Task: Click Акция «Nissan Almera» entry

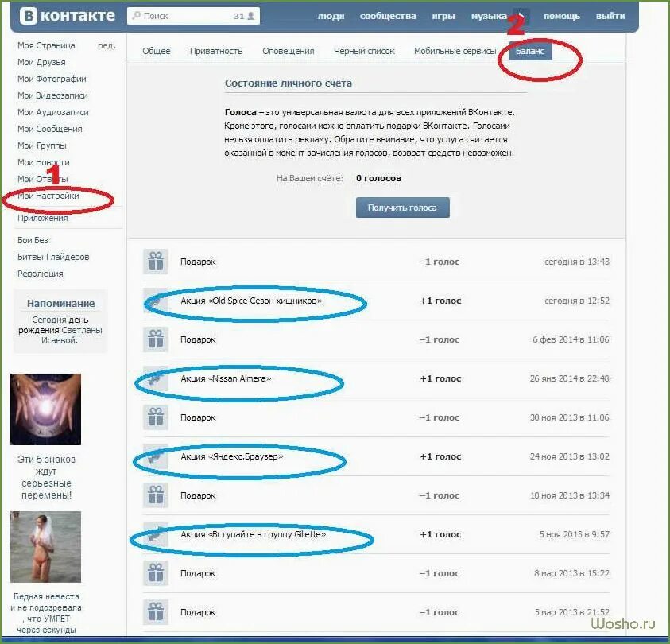Action: coord(226,378)
